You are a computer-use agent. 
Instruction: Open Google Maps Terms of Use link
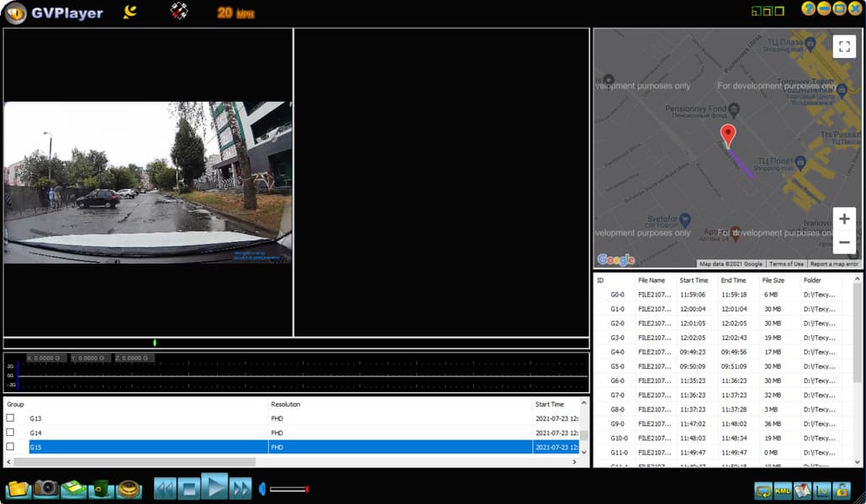[786, 264]
